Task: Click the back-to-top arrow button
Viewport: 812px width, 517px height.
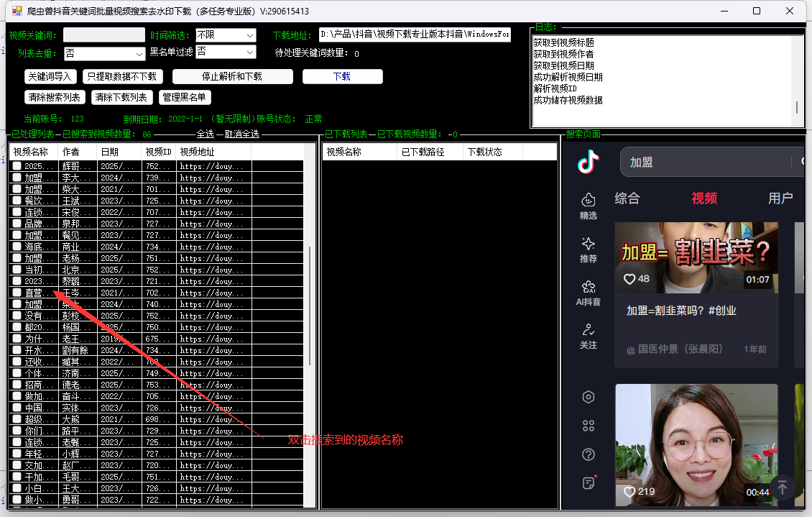Action: 782,487
